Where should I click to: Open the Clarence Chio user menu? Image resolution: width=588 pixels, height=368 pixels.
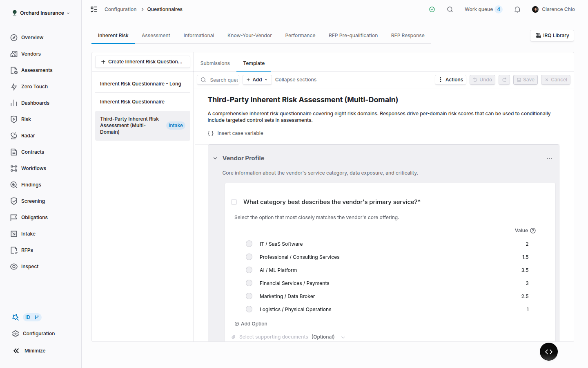553,9
